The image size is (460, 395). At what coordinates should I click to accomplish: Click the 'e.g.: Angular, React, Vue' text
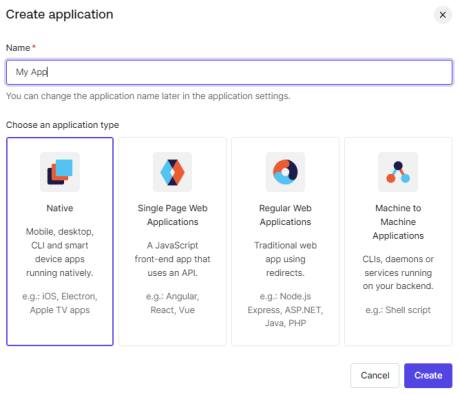[172, 303]
